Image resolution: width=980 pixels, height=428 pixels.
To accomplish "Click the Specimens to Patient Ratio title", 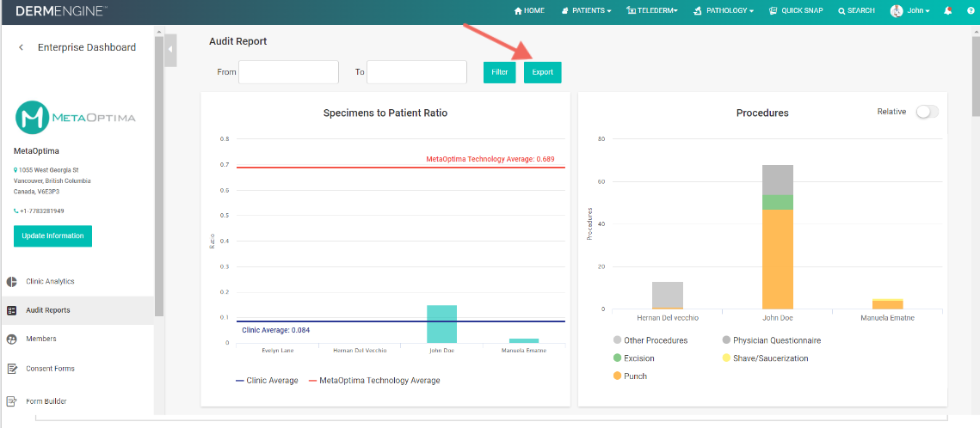I will coord(385,113).
